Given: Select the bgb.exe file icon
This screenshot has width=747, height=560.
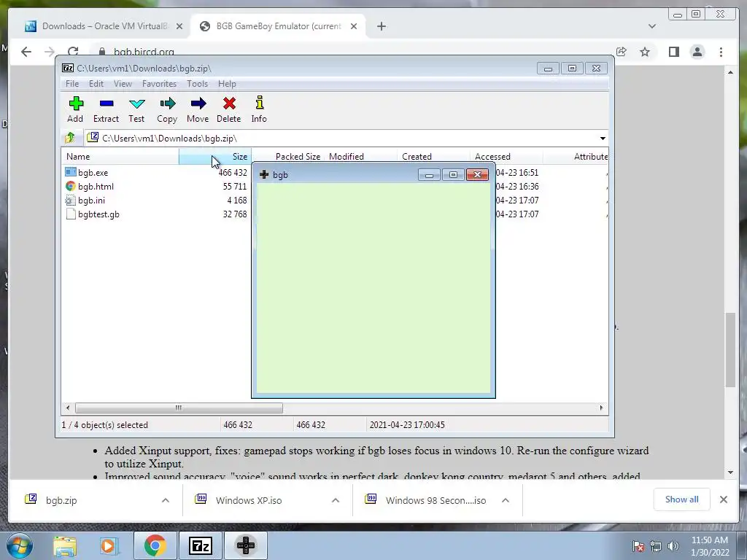Looking at the screenshot, I should pyautogui.click(x=71, y=172).
